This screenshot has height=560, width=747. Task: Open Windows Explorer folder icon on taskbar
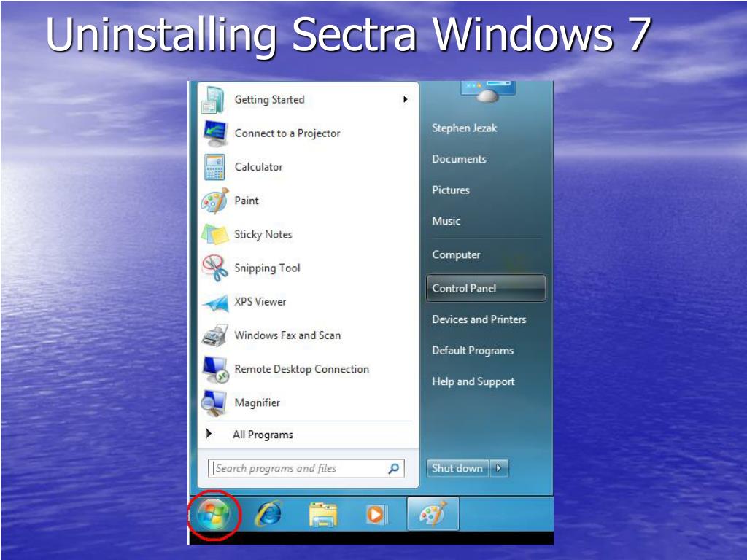[x=322, y=515]
